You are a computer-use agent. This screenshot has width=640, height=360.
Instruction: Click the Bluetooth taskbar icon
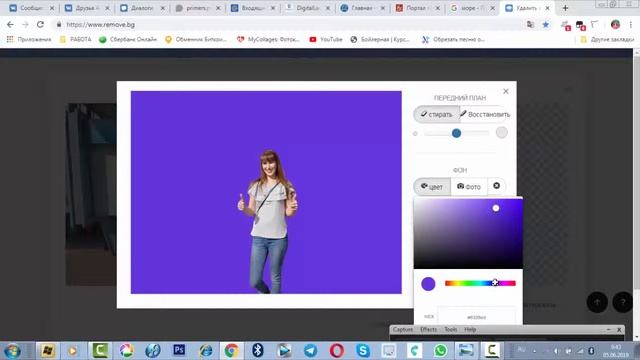click(x=258, y=350)
